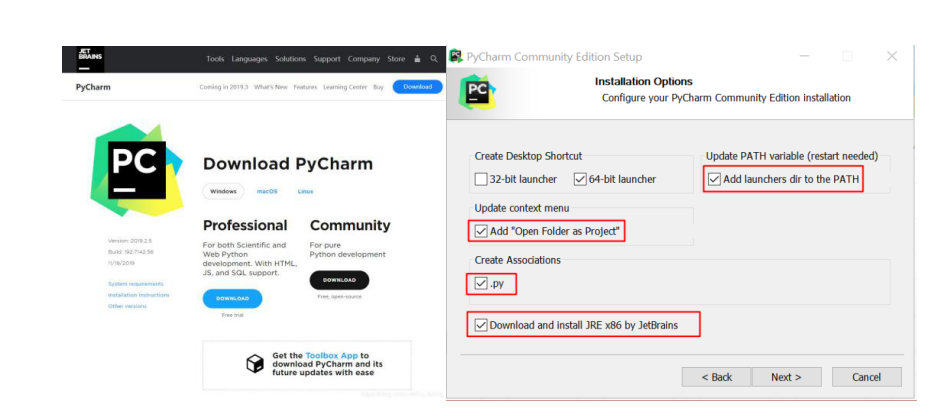The image size is (935, 416).
Task: Click Community edition black DOWNLOAD button
Action: (x=339, y=280)
